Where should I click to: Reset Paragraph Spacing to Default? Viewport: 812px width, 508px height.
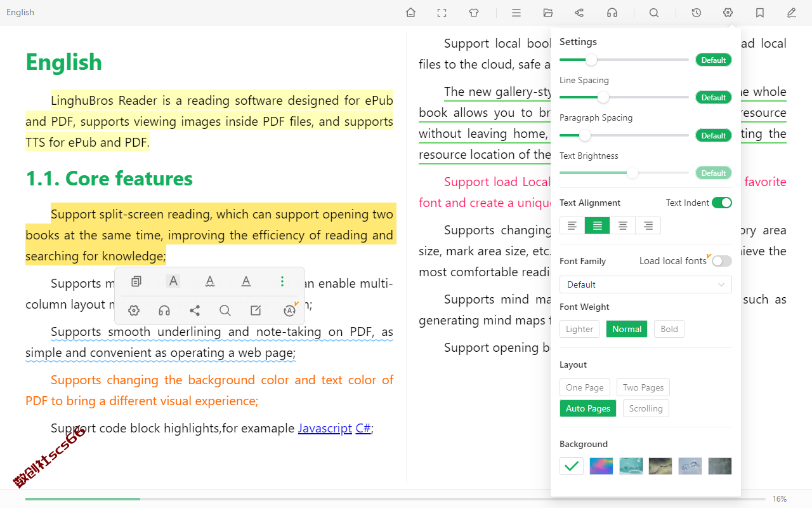tap(714, 135)
